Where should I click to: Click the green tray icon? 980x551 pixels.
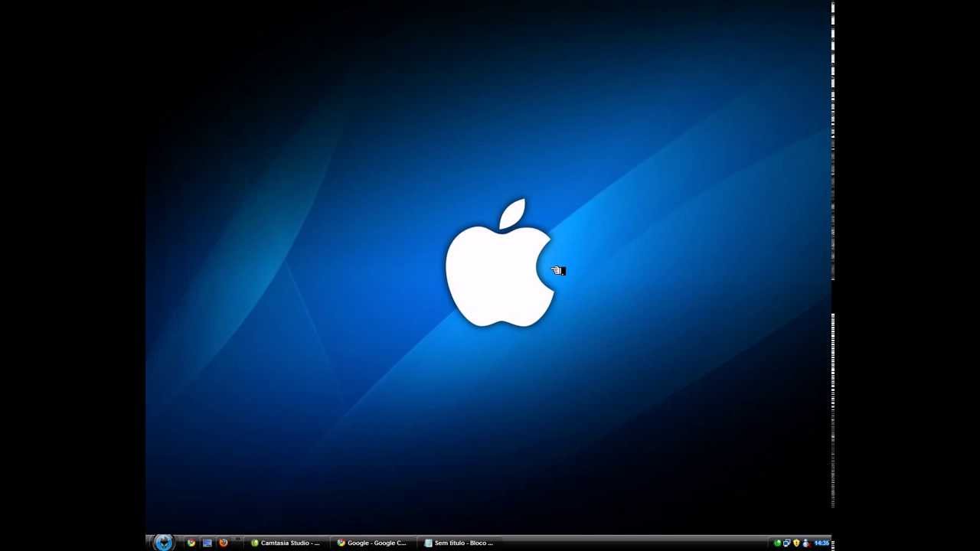point(777,543)
